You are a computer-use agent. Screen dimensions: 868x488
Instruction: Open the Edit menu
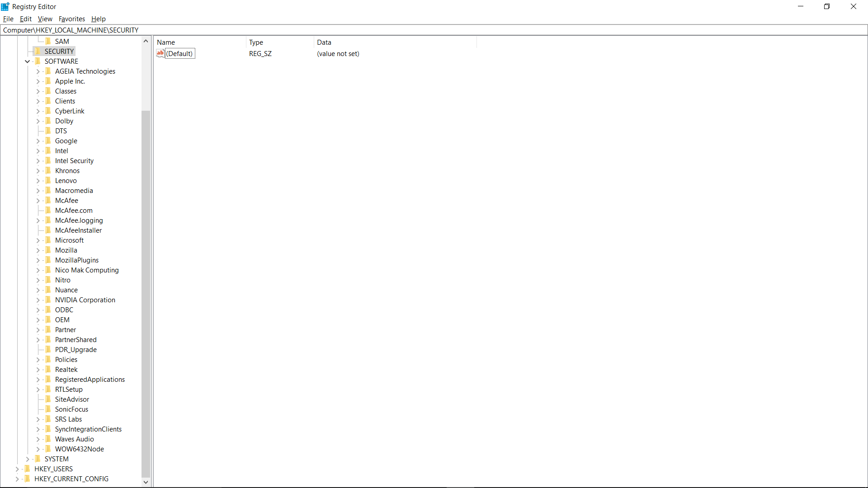coord(25,19)
